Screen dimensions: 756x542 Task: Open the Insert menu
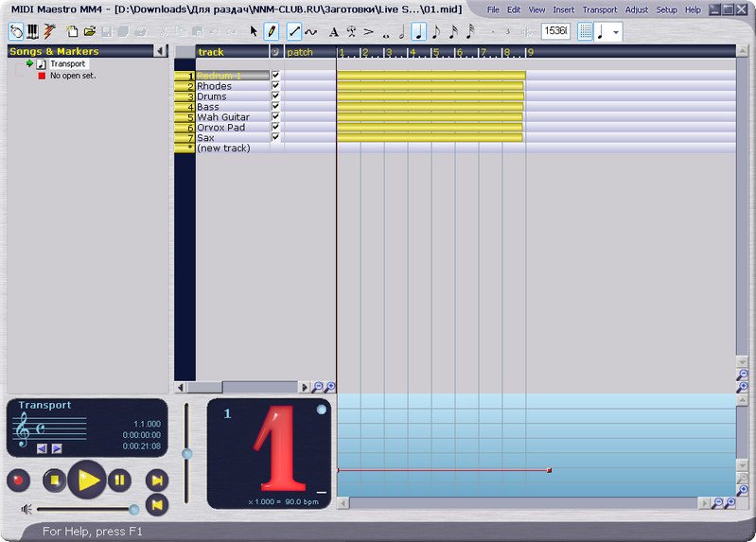point(563,9)
